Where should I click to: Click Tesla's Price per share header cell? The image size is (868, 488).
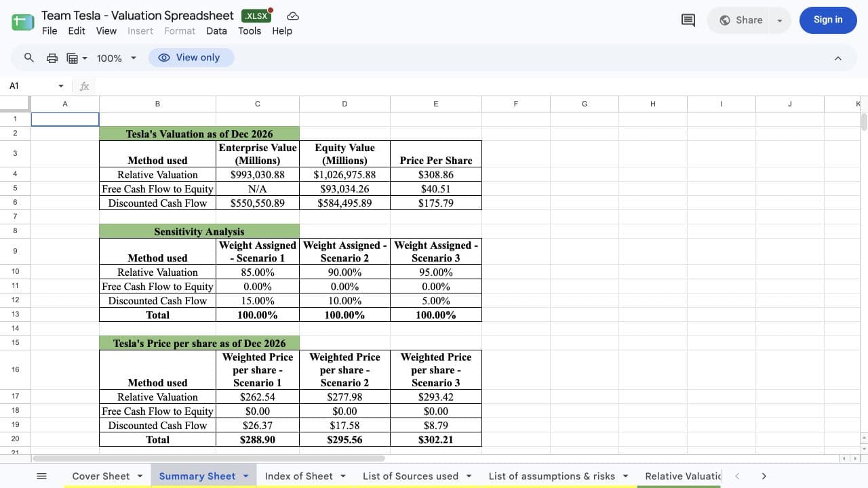[x=199, y=343]
